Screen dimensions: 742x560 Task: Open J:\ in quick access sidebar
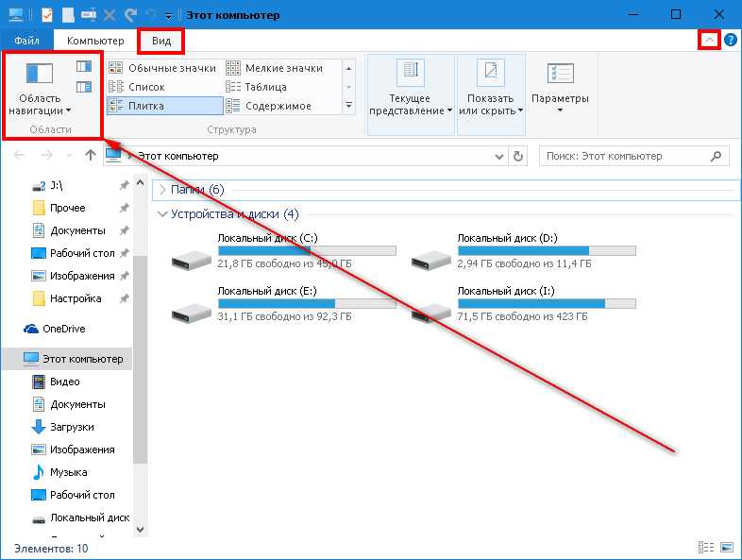click(x=57, y=185)
